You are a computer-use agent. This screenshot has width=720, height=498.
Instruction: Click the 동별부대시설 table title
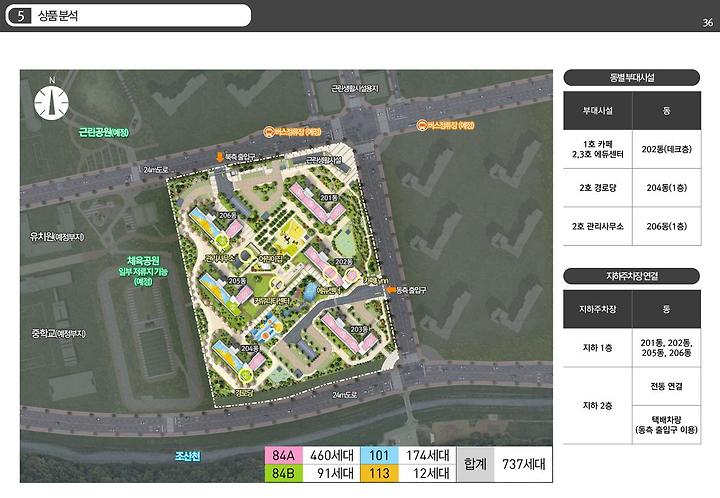[632, 78]
